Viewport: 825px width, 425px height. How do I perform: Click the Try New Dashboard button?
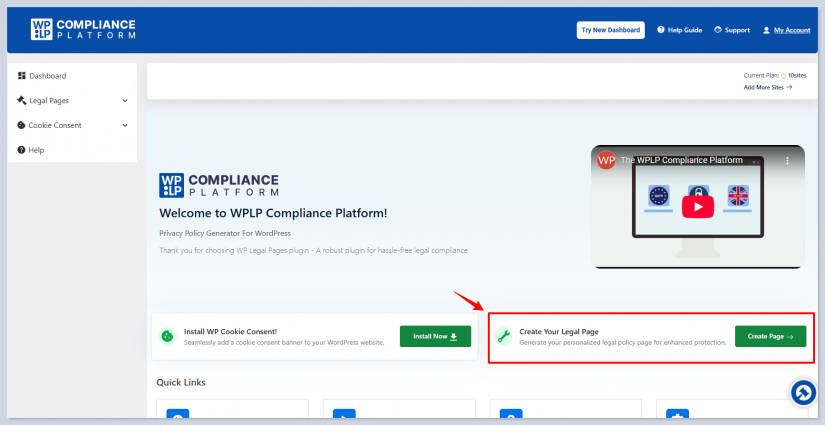click(610, 30)
